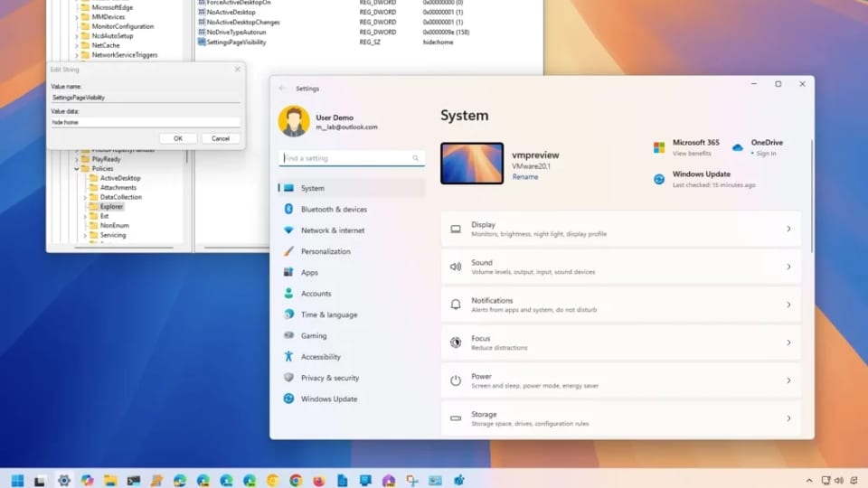Open Display settings via its chevron
This screenshot has width=868, height=488.
[788, 229]
